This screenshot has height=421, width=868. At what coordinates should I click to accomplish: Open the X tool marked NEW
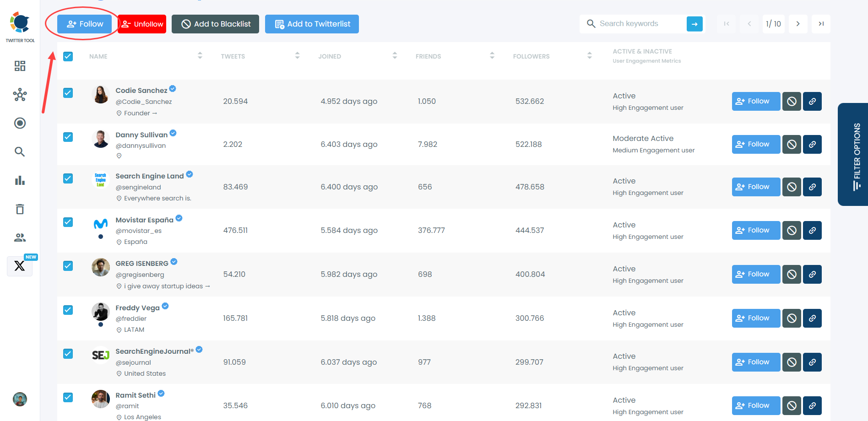pos(20,266)
